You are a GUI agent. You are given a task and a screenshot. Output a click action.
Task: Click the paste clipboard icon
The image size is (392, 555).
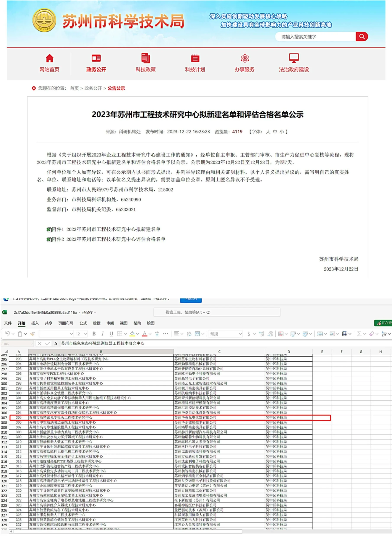coord(20,334)
